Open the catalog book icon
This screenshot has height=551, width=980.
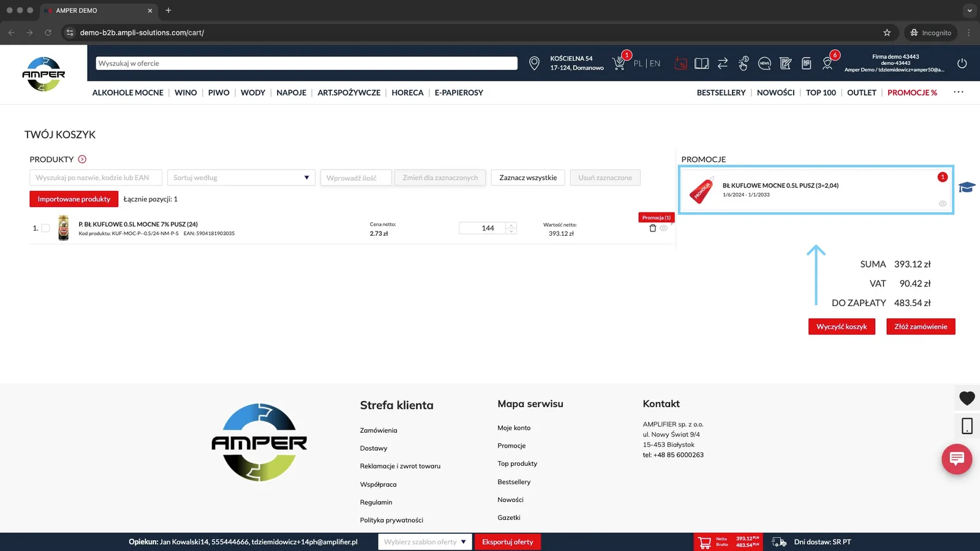pyautogui.click(x=702, y=64)
